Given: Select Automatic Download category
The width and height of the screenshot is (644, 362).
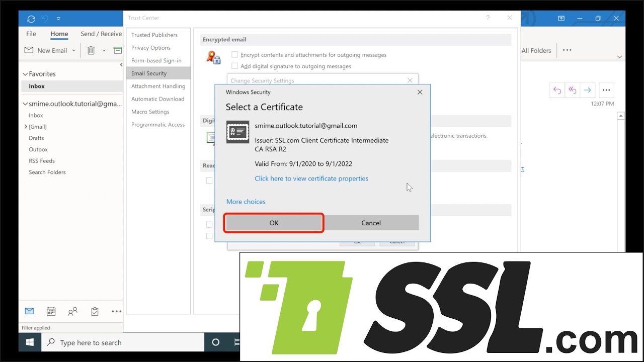Looking at the screenshot, I should coord(158,99).
